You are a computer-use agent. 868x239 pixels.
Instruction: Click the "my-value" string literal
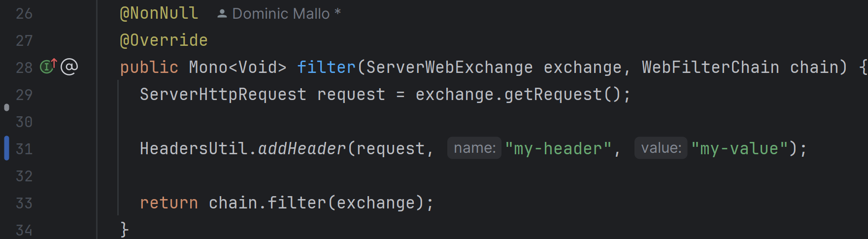click(x=739, y=148)
